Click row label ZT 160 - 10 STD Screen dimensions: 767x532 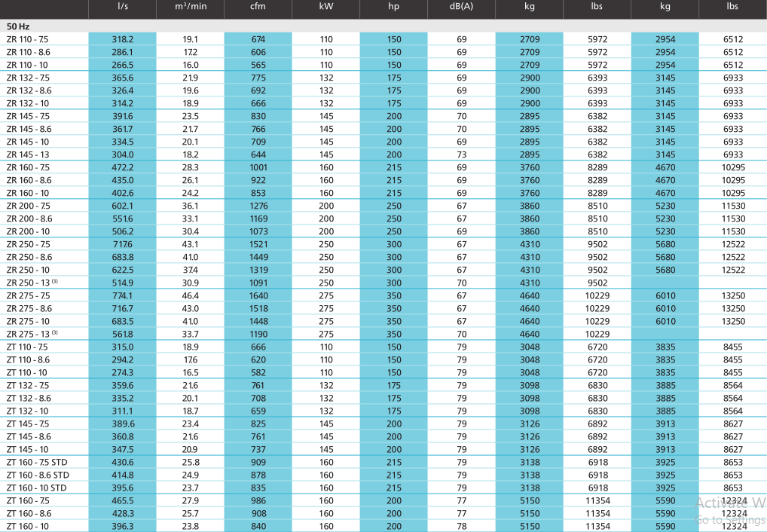click(x=36, y=488)
